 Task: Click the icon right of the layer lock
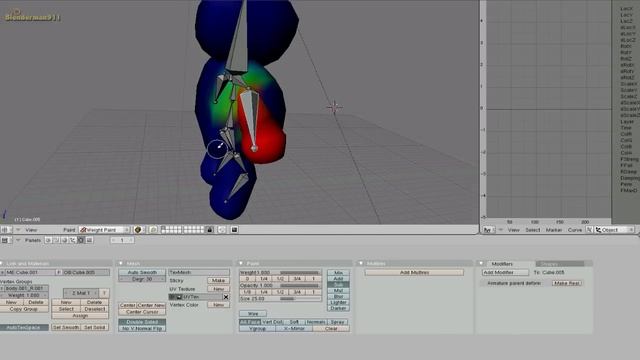coord(222,230)
